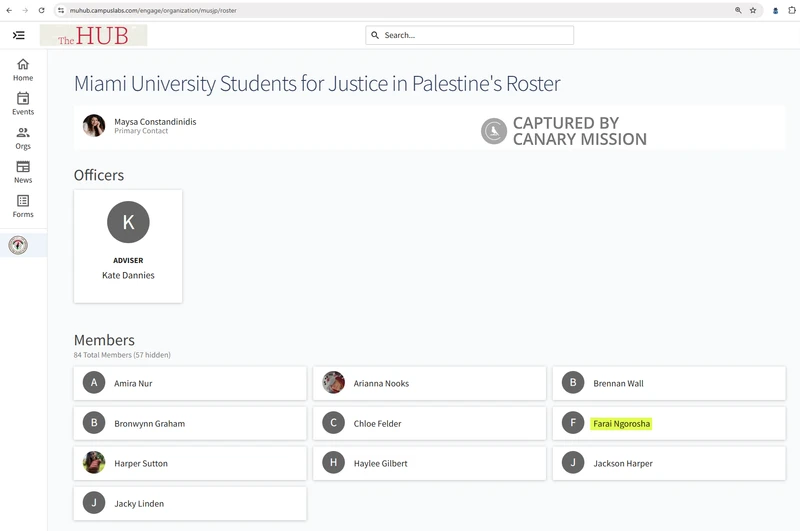Click The HUB logo
The height and width of the screenshot is (531, 800).
(93, 35)
